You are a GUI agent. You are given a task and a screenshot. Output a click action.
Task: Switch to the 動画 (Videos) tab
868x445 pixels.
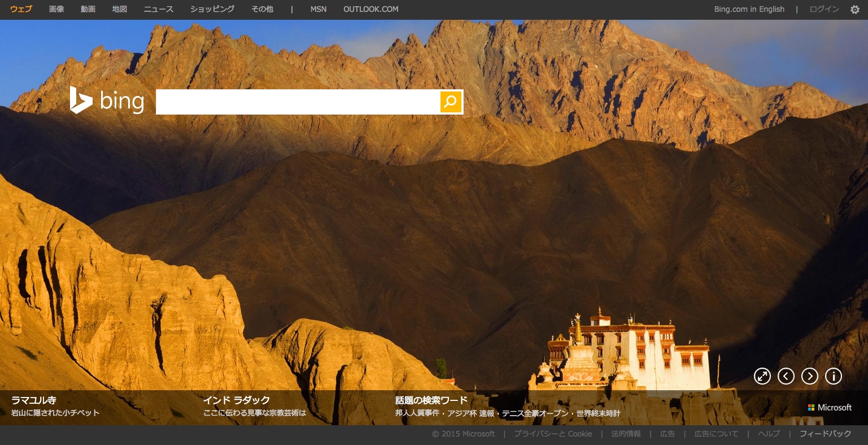[88, 9]
